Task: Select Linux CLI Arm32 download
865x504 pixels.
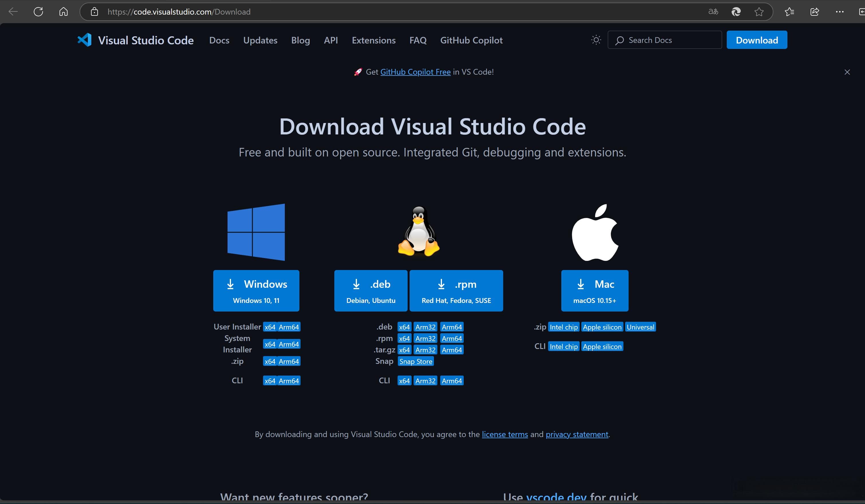Action: point(425,381)
